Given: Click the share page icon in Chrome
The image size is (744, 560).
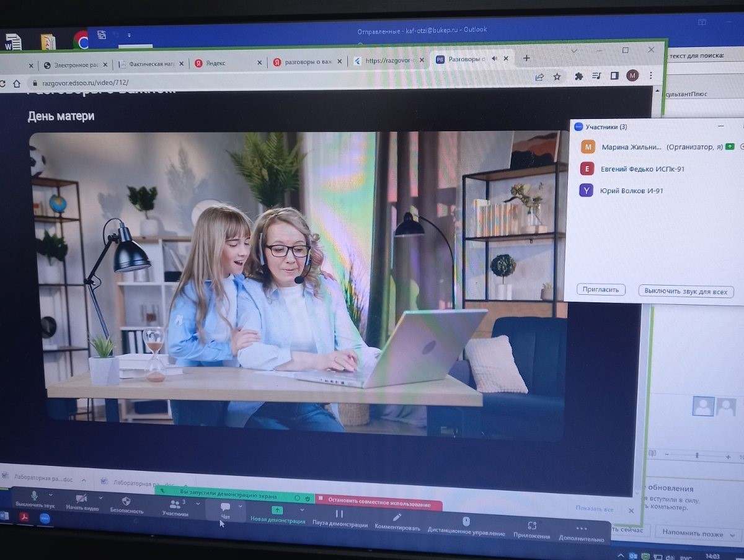Looking at the screenshot, I should pyautogui.click(x=539, y=77).
